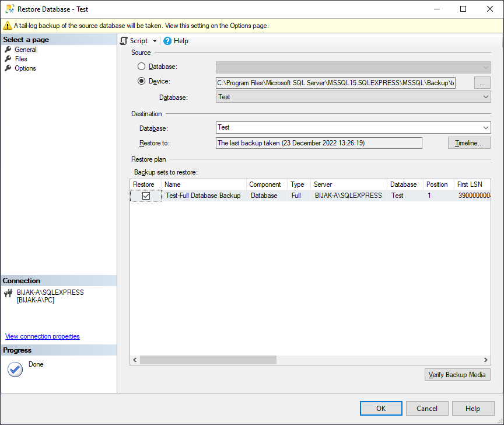The width and height of the screenshot is (504, 425).
Task: Select the Device source radio button
Action: [x=141, y=81]
